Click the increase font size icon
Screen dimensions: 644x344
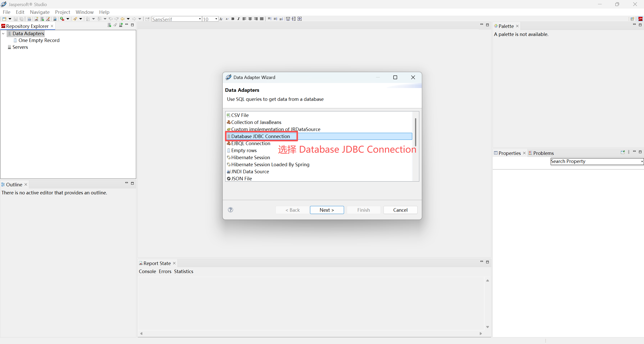click(221, 19)
